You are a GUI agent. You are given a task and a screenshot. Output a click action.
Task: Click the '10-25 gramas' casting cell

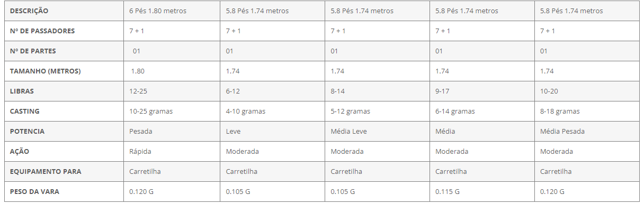[172, 111]
